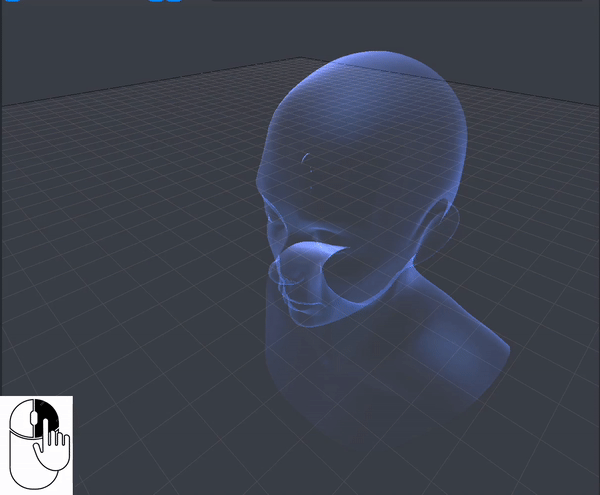Click the small curved mark on forehead
The width and height of the screenshot is (600, 495).
coord(305,158)
